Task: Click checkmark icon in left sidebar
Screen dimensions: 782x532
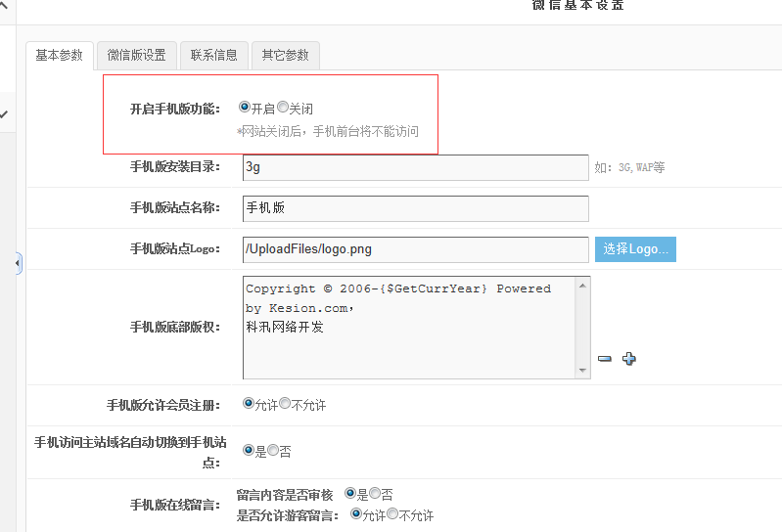Action: pyautogui.click(x=4, y=114)
